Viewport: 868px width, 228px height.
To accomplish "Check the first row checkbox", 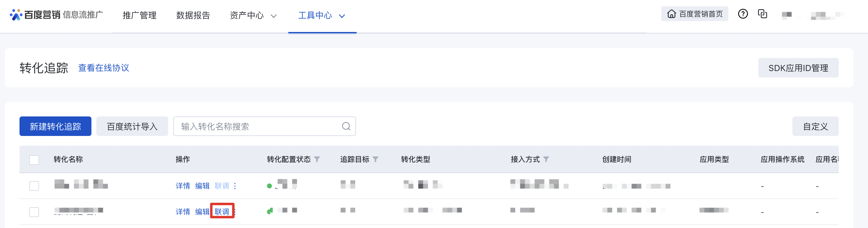I will pyautogui.click(x=34, y=186).
